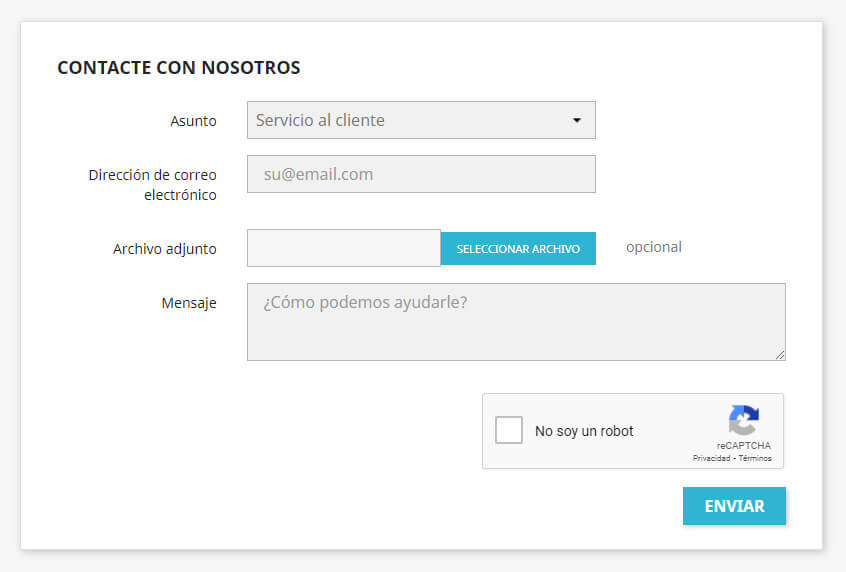This screenshot has width=846, height=572.
Task: Open the Privacidad link in reCAPTCHA
Action: coord(711,458)
